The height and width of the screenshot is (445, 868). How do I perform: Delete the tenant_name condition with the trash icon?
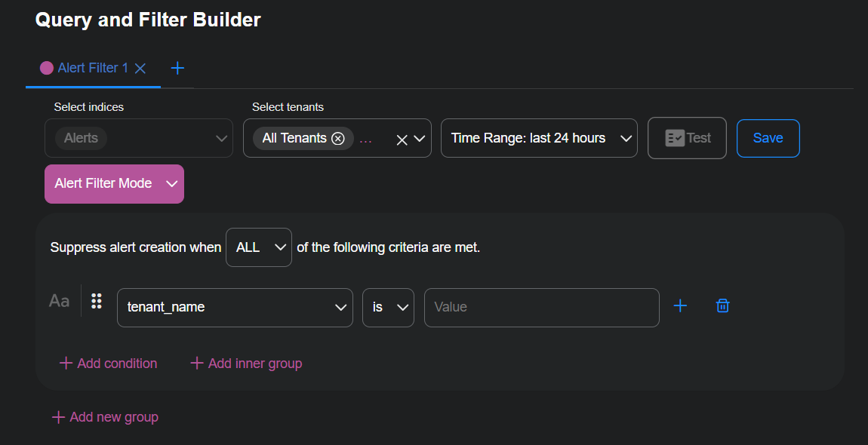click(722, 305)
